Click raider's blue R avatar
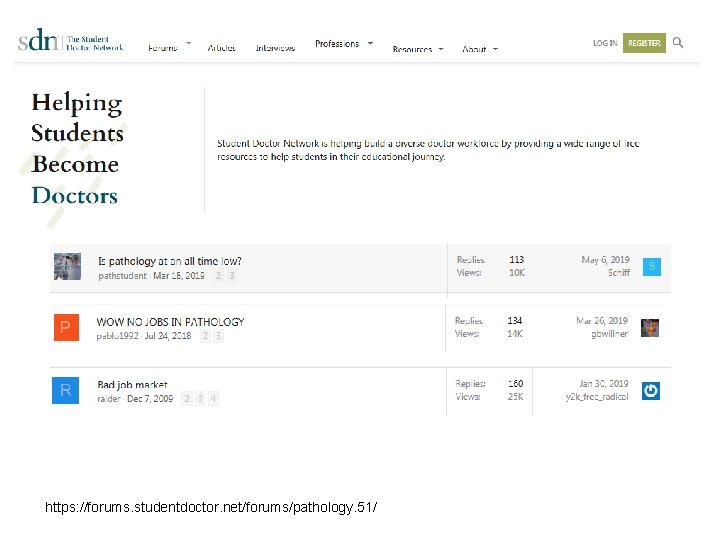 pos(65,390)
